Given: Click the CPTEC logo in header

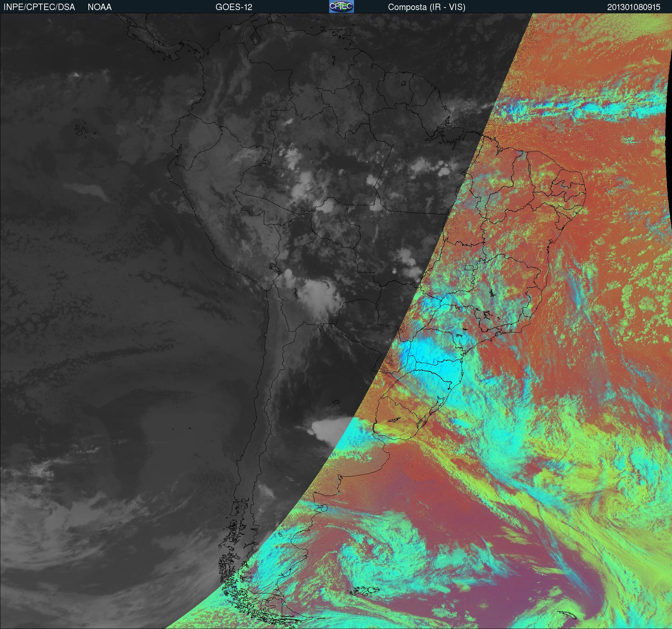Looking at the screenshot, I should [341, 6].
